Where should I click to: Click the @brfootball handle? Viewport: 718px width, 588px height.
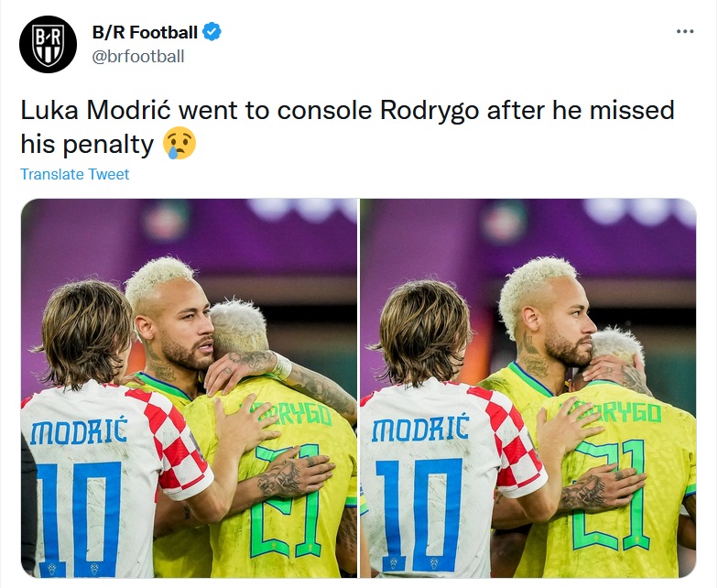click(x=138, y=57)
